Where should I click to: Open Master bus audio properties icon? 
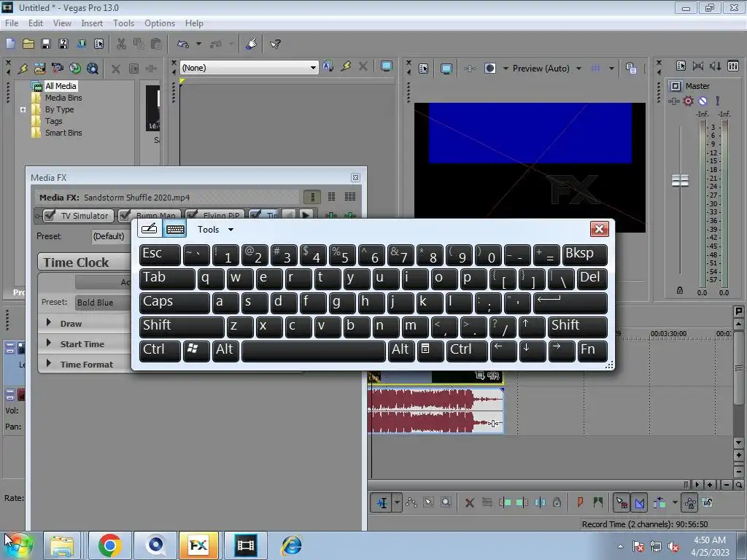681,66
